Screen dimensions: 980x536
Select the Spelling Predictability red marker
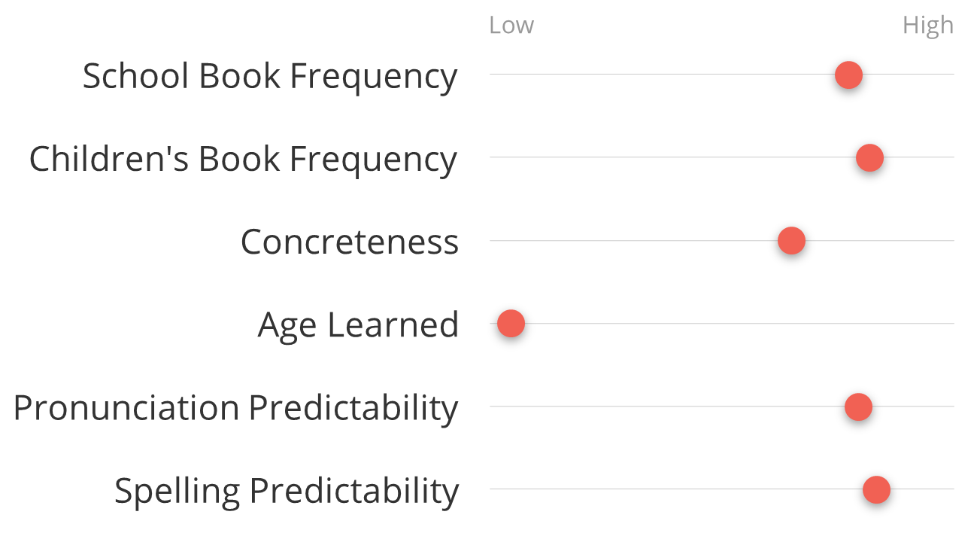876,489
